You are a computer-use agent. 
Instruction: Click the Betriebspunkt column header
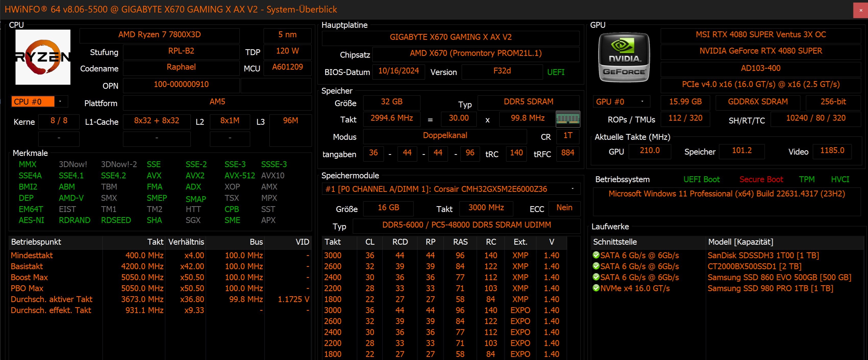click(36, 242)
